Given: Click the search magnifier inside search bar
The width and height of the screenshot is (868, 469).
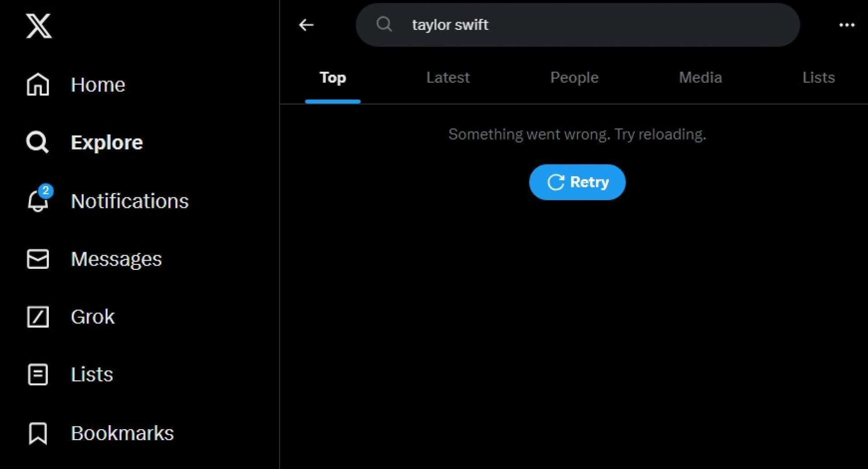Looking at the screenshot, I should pos(384,24).
